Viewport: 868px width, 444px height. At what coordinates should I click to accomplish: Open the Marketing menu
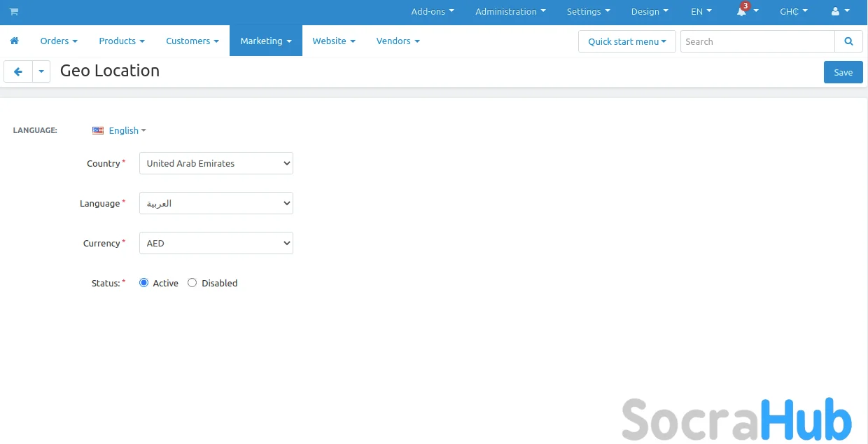pyautogui.click(x=265, y=41)
